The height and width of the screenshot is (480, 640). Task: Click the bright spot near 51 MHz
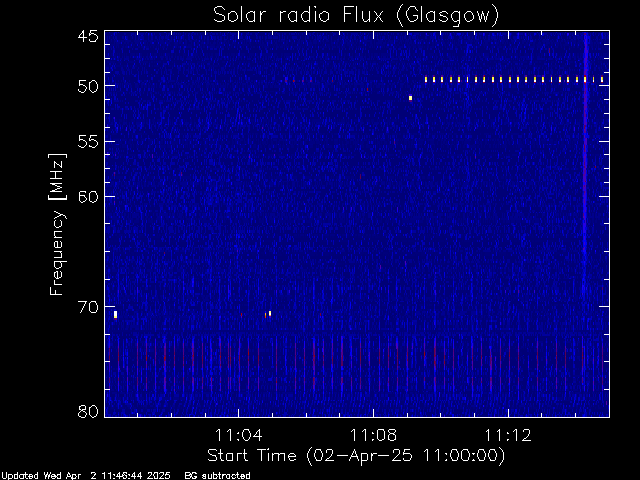click(411, 98)
